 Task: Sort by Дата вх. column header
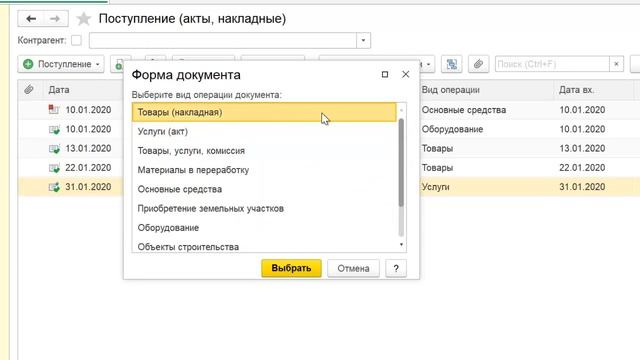[576, 90]
